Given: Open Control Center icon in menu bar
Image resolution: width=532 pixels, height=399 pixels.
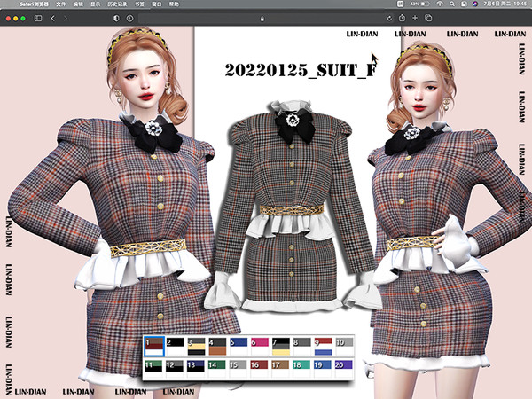Looking at the screenshot, I should coord(464,4).
